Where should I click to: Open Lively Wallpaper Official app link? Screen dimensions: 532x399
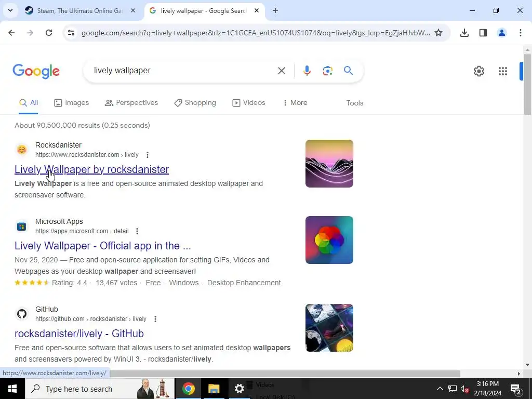click(103, 246)
